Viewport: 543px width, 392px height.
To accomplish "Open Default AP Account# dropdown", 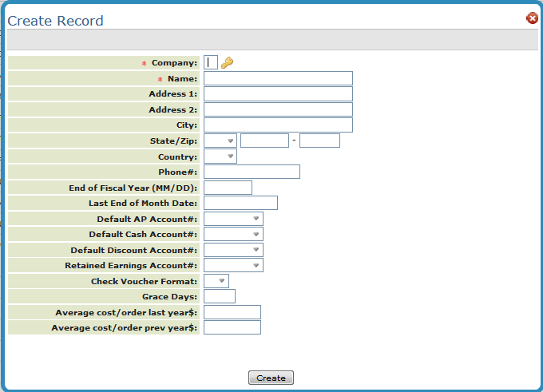I will pos(233,218).
